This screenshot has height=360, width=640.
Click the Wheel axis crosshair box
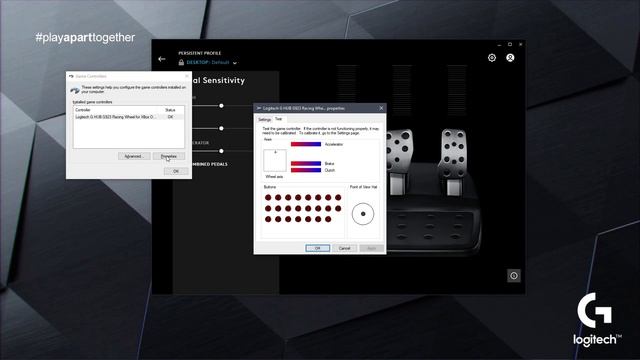pyautogui.click(x=275, y=160)
